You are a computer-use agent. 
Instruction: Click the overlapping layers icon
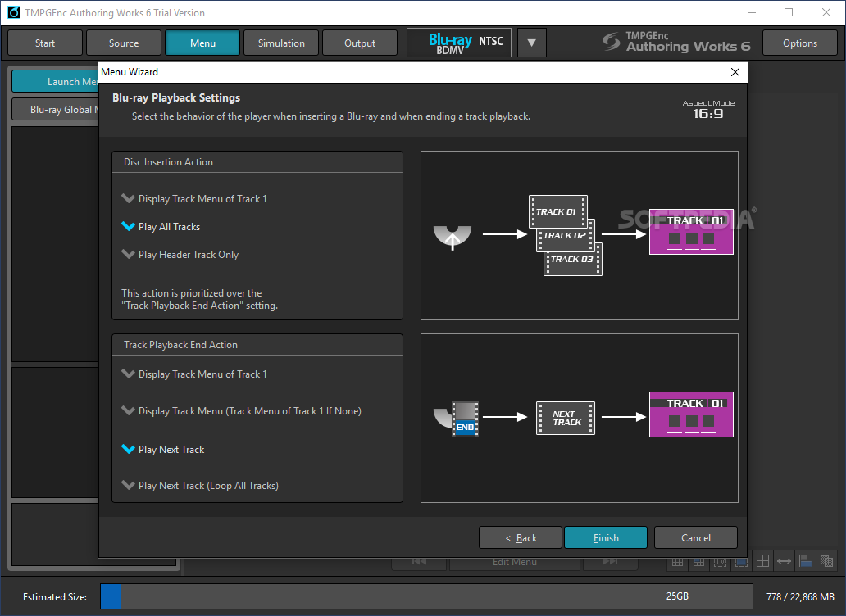coord(826,561)
